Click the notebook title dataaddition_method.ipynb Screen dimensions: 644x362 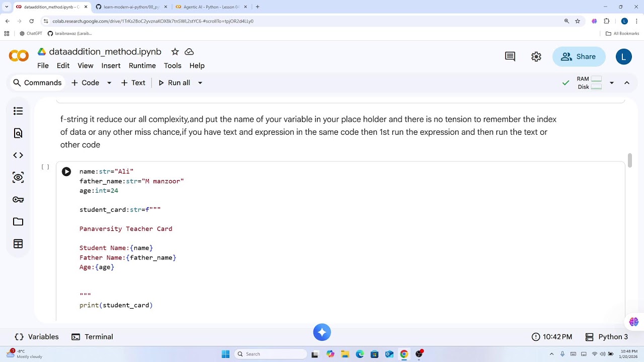coord(105,52)
